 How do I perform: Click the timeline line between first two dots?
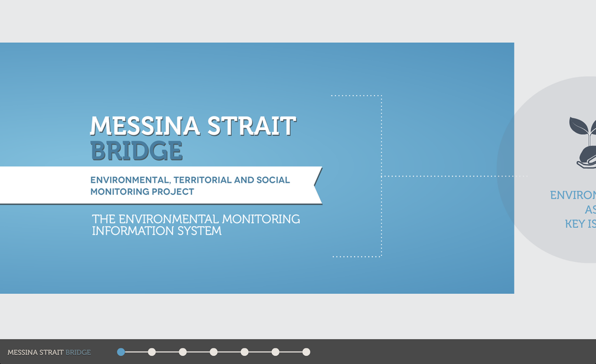pos(136,352)
